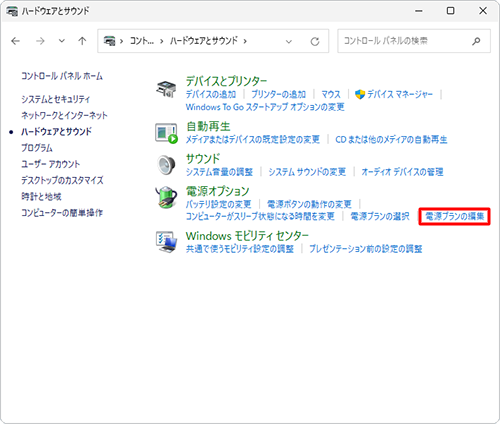This screenshot has height=424, width=500.
Task: Select ハードウェアとサウンド in the sidebar
Action: click(56, 132)
